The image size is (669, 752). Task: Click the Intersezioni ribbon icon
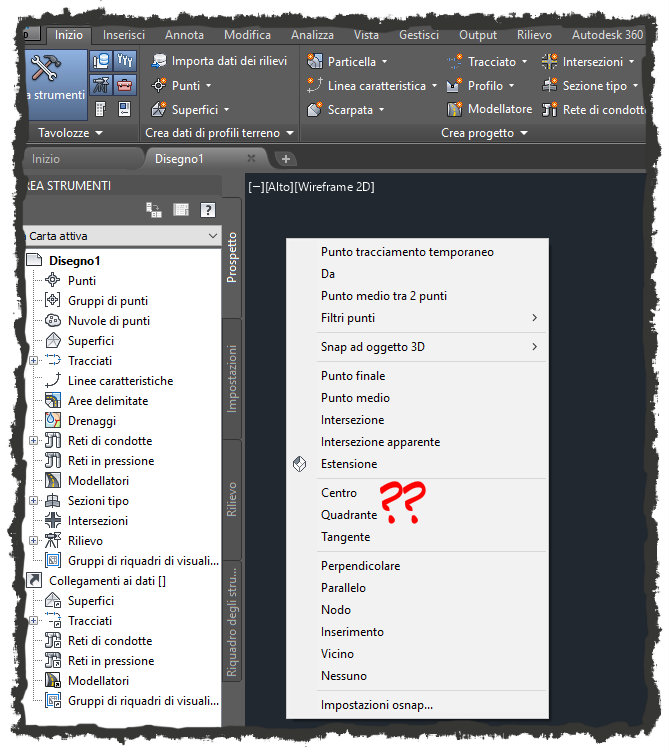549,61
